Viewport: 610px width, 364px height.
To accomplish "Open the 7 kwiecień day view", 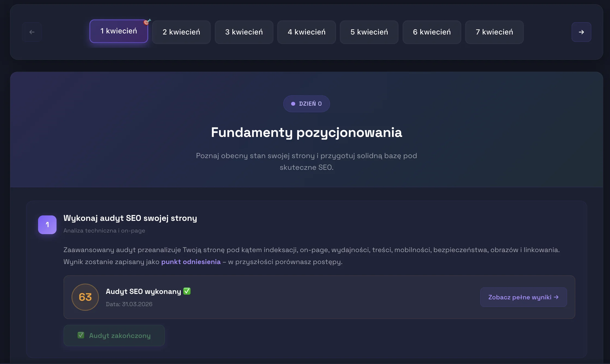I will click(x=494, y=32).
